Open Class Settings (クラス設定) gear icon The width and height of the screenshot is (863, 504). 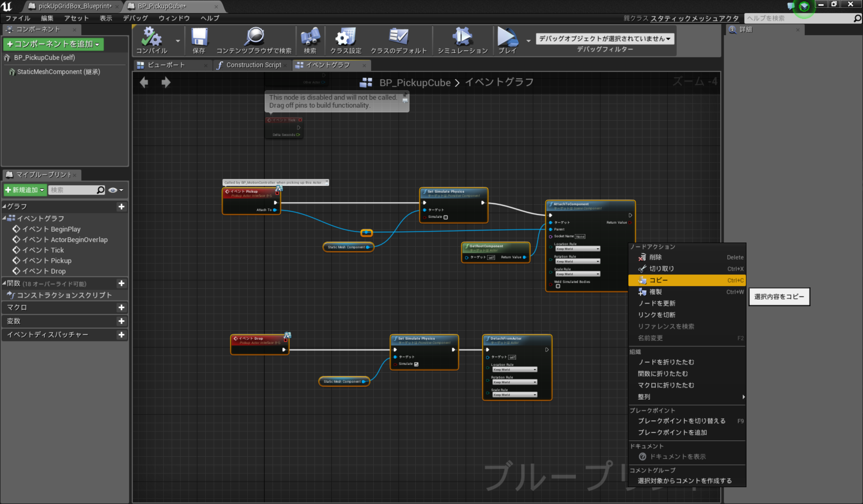[x=345, y=37]
